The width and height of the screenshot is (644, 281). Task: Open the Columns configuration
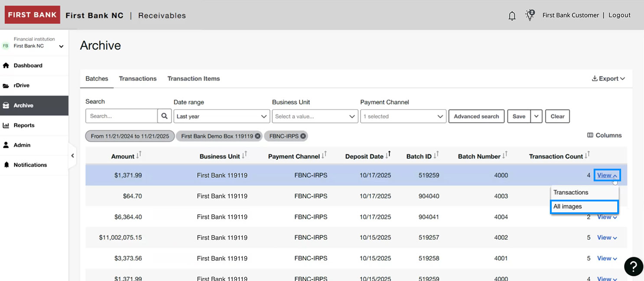tap(604, 135)
